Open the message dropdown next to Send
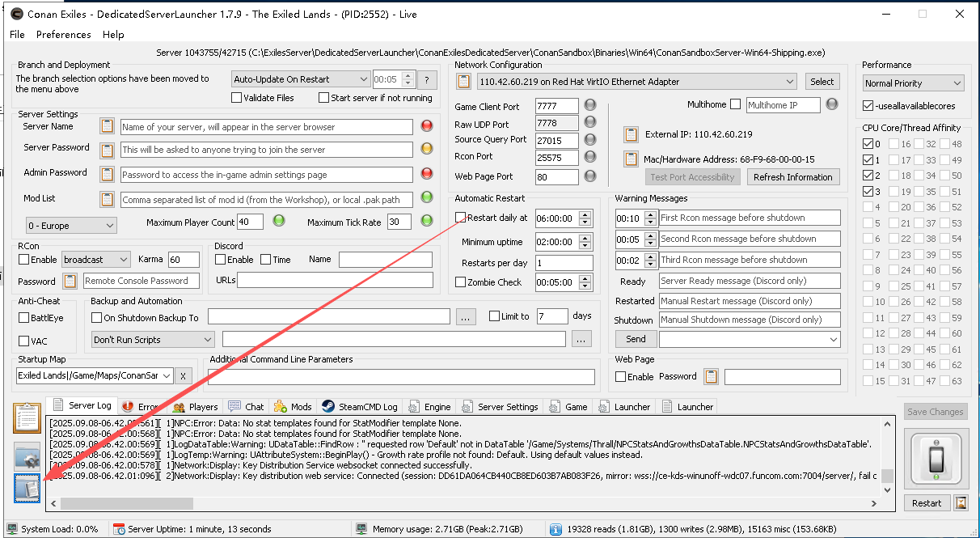Viewport: 980px width, 538px height. tap(750, 340)
